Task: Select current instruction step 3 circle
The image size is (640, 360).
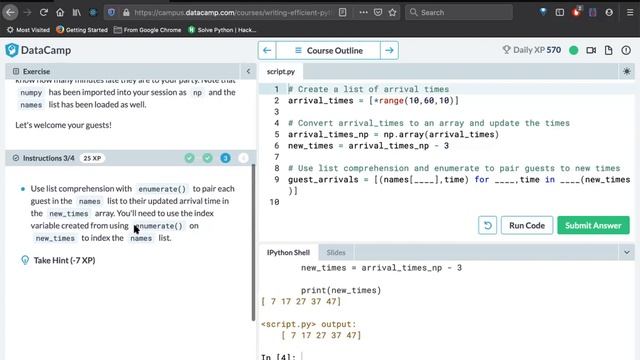Action: pyautogui.click(x=225, y=158)
